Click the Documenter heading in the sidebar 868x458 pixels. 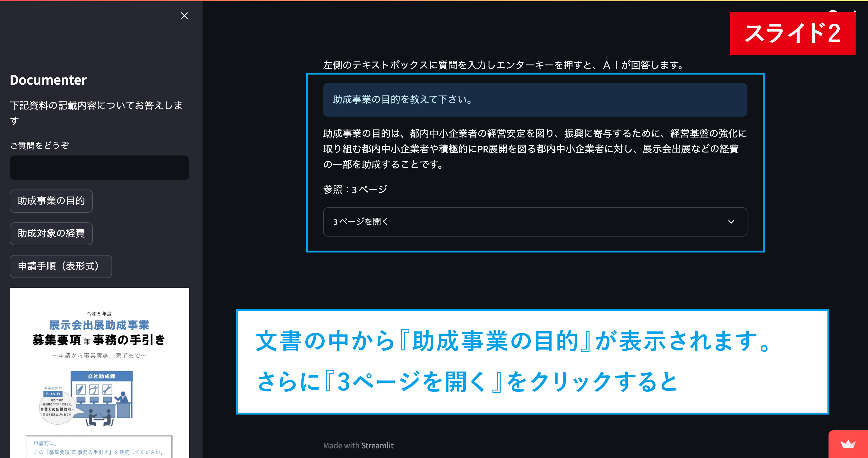(x=48, y=80)
